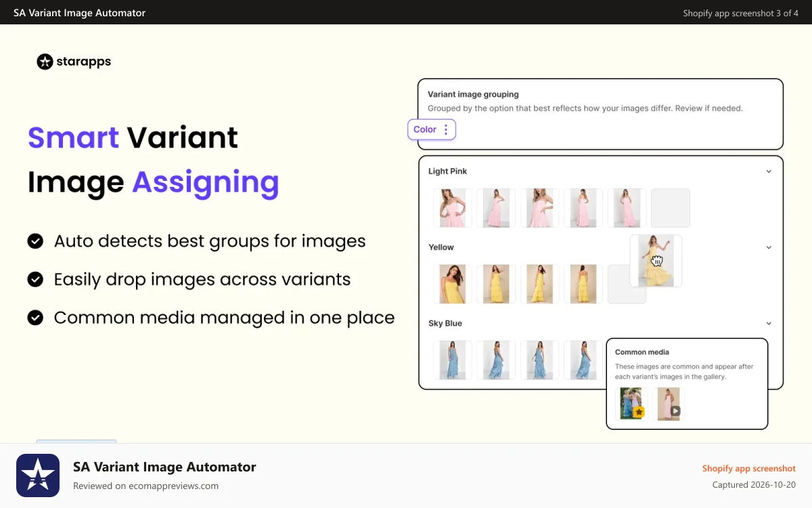812x508 pixels.
Task: Click the Color grouping option chip
Action: 432,129
